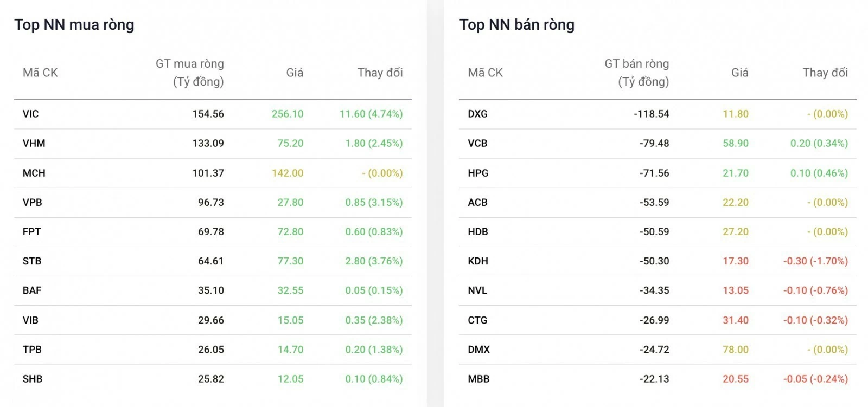
Task: Select the HDB stock ticker
Action: [x=478, y=231]
